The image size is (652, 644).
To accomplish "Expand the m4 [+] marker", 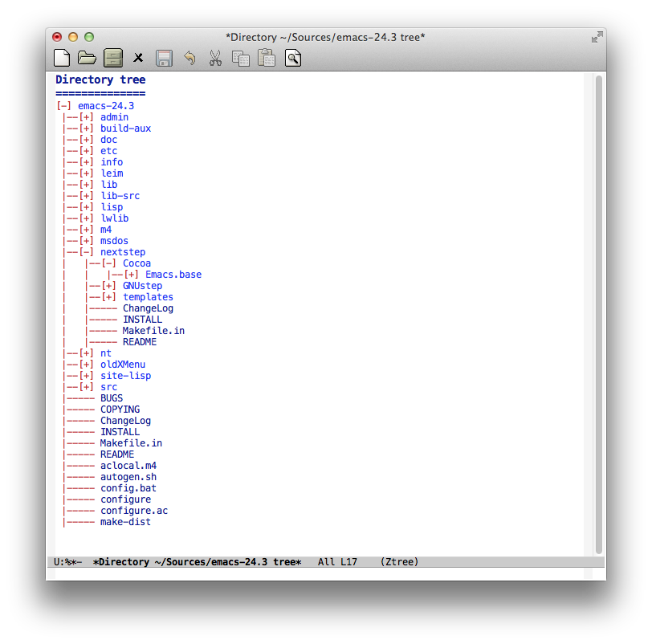I will tap(86, 230).
